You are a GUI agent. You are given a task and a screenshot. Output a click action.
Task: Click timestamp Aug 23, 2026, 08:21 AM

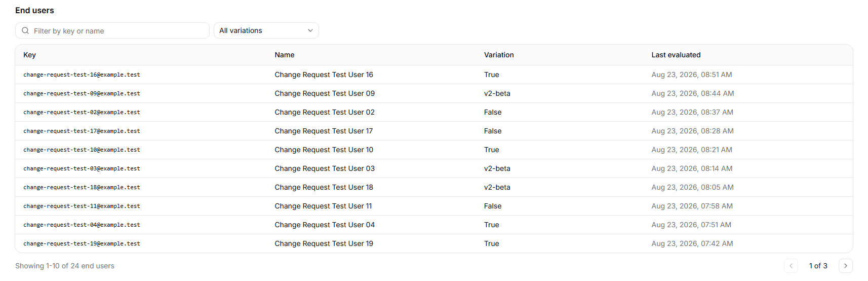pos(692,150)
